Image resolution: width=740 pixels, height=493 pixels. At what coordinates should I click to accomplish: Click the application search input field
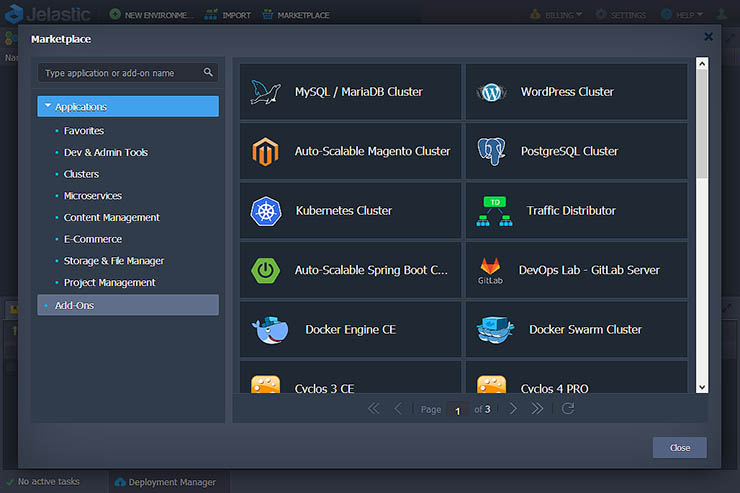coord(120,73)
